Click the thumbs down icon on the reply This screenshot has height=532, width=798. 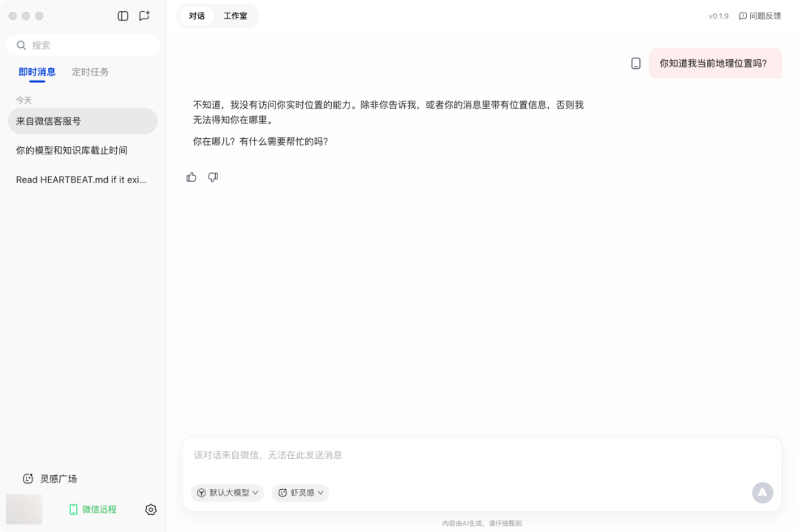pos(213,177)
